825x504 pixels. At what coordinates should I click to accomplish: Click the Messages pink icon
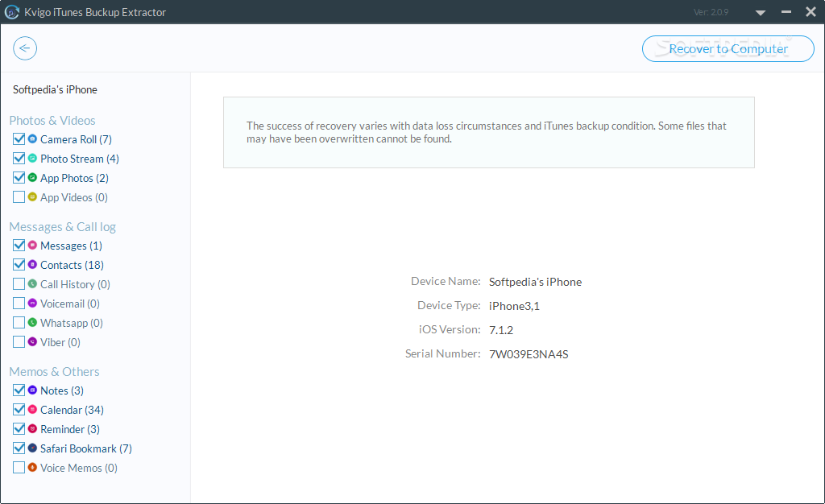32,245
